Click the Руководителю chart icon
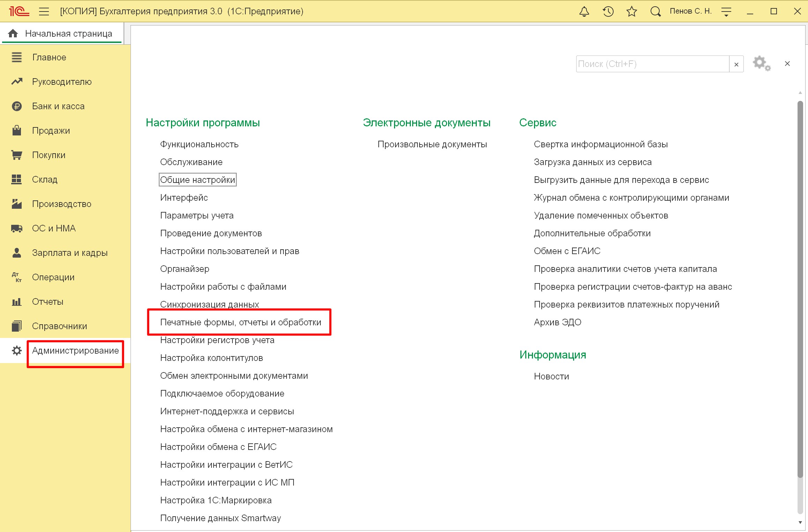808x532 pixels. 16,82
